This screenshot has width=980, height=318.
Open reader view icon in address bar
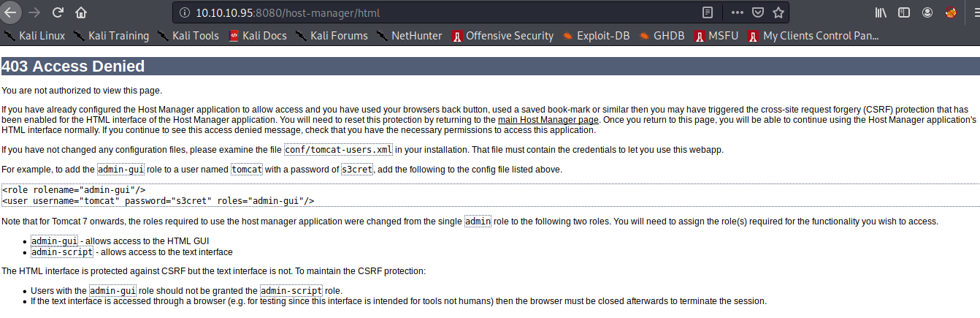coord(707,12)
